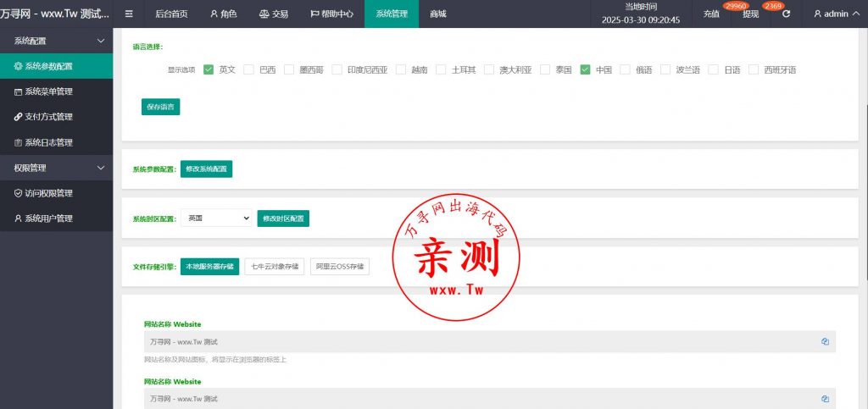Screen dimensions: 868x409
Task: Click the second 网站名称 Website input field
Action: coord(490,399)
